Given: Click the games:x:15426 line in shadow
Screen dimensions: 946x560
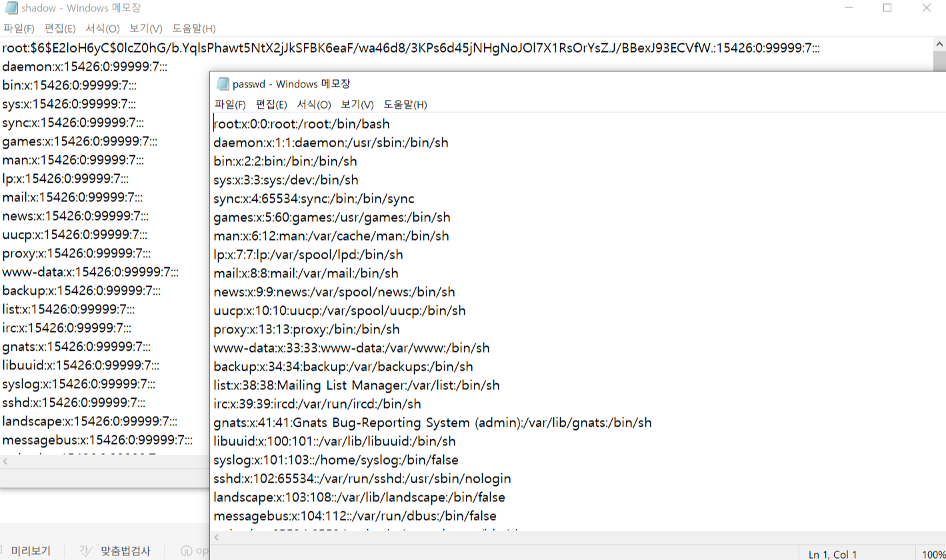Looking at the screenshot, I should (80, 141).
